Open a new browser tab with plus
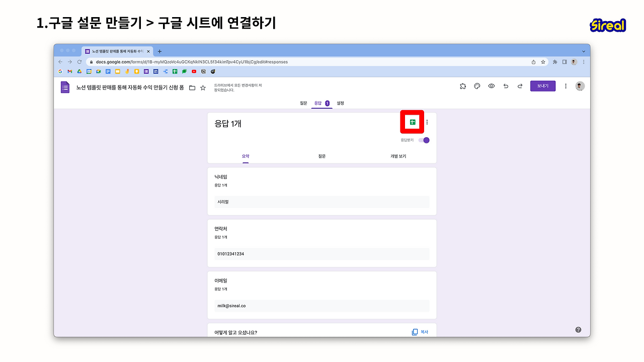This screenshot has width=644, height=362. coord(159,51)
